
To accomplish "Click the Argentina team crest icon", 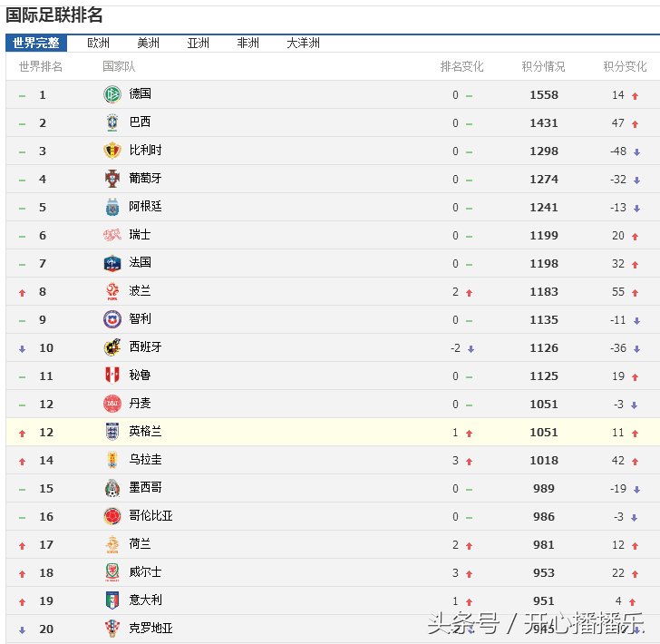I will click(112, 207).
